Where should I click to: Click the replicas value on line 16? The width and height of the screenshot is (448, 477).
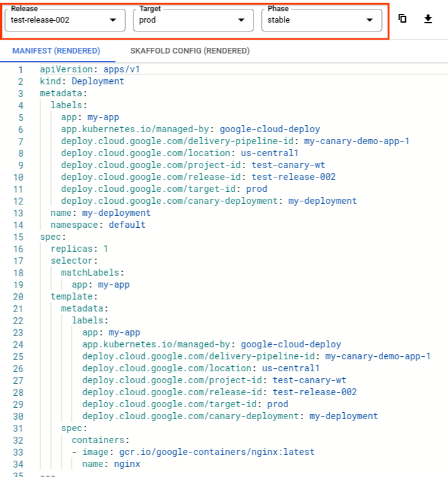click(106, 249)
